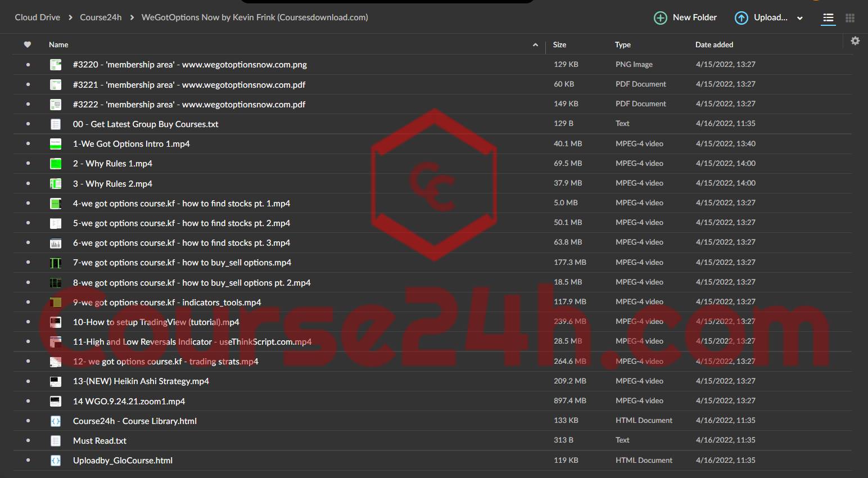Sort files by Size column
The width and height of the screenshot is (868, 478).
coord(559,44)
